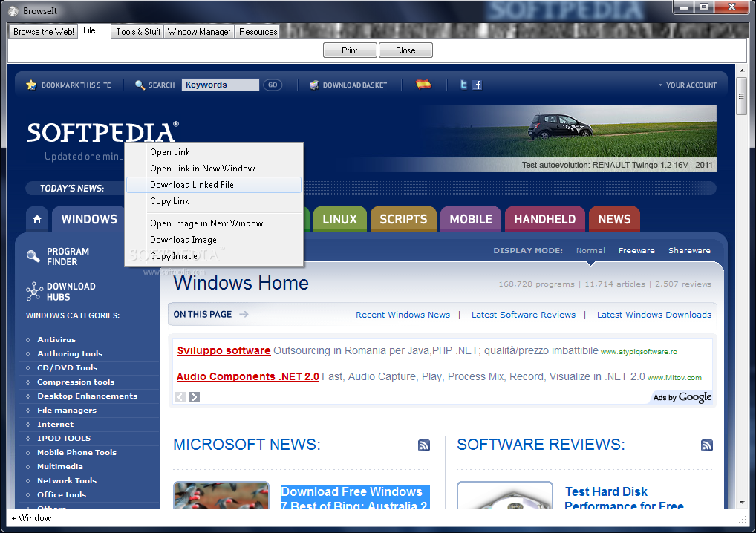Image resolution: width=756 pixels, height=533 pixels.
Task: Open the Desktop Enhancements category
Action: pos(88,396)
